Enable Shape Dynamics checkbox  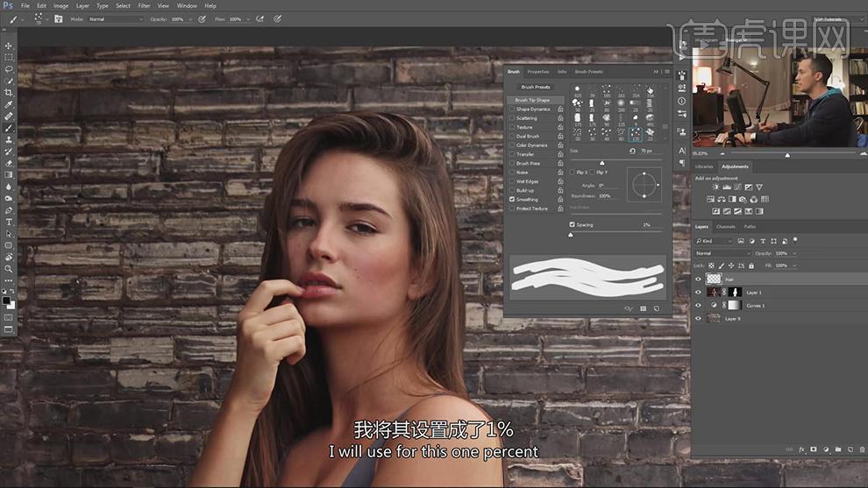512,109
